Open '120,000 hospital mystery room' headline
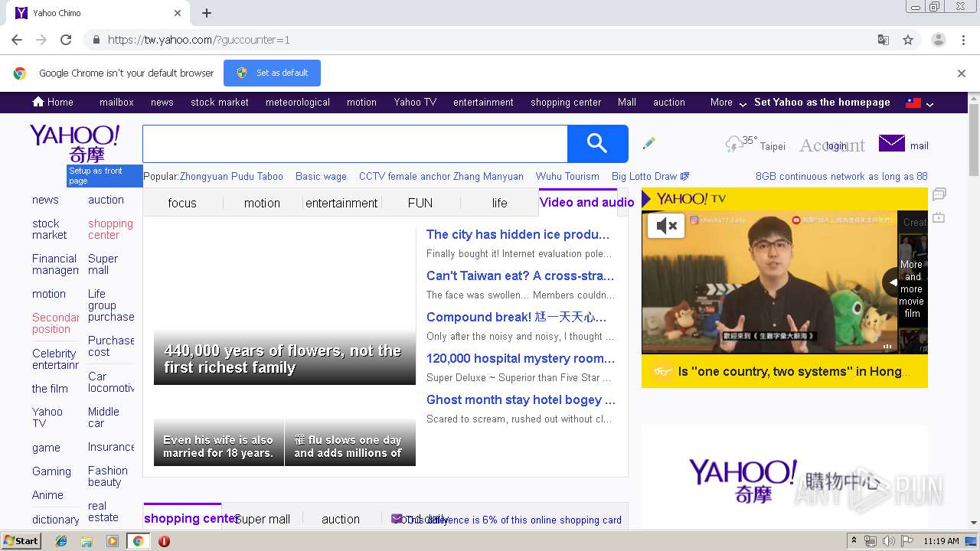 [521, 358]
